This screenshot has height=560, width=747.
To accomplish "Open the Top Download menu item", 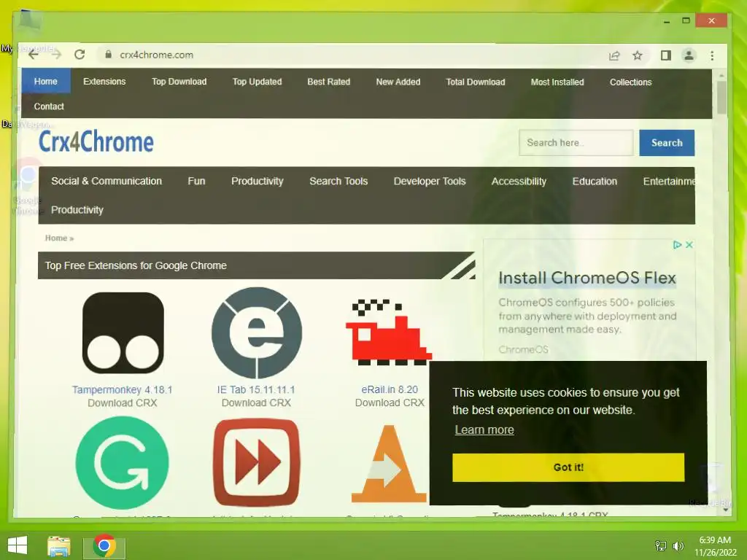I will tap(179, 82).
